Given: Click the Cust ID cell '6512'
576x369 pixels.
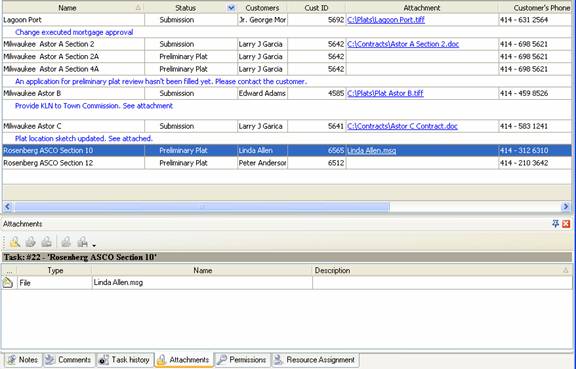Looking at the screenshot, I should (x=317, y=163).
